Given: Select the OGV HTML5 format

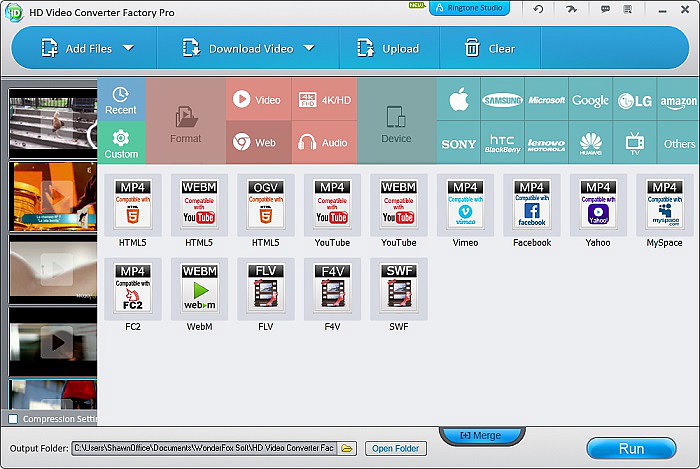Looking at the screenshot, I should pyautogui.click(x=265, y=206).
